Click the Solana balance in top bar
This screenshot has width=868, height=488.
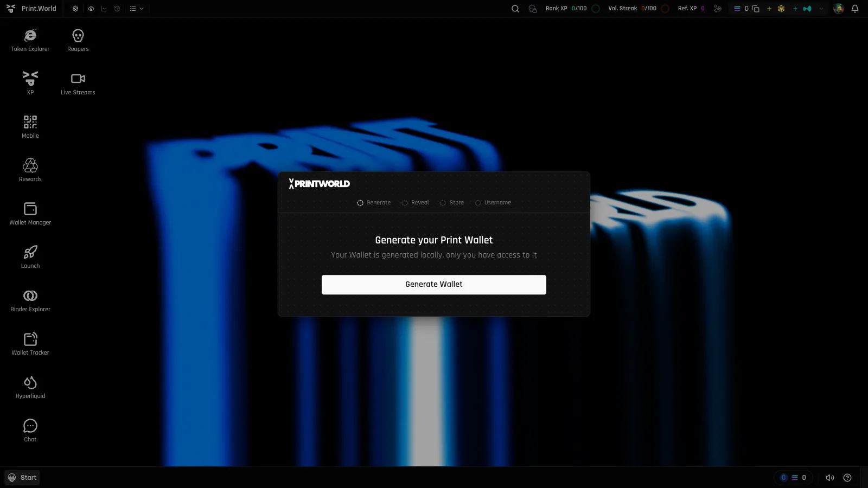[x=741, y=9]
